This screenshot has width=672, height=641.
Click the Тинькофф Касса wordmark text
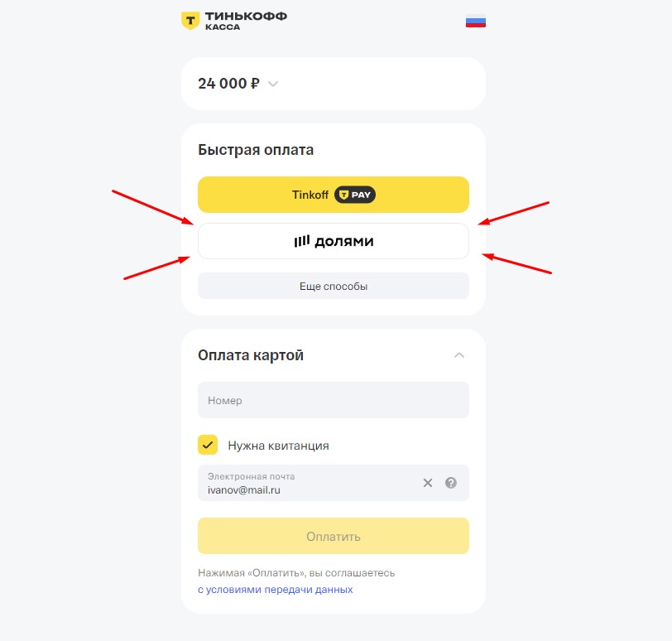point(246,20)
